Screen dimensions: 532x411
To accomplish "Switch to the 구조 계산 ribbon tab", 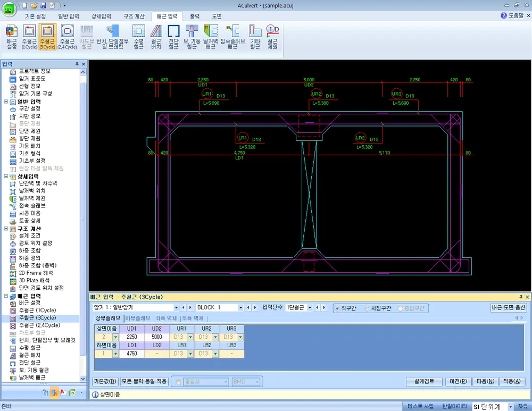I will coord(134,16).
